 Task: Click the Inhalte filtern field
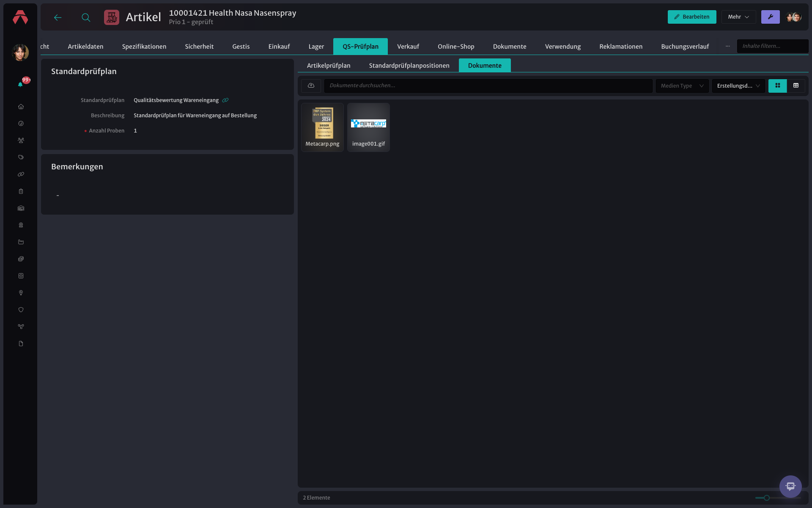click(x=772, y=46)
